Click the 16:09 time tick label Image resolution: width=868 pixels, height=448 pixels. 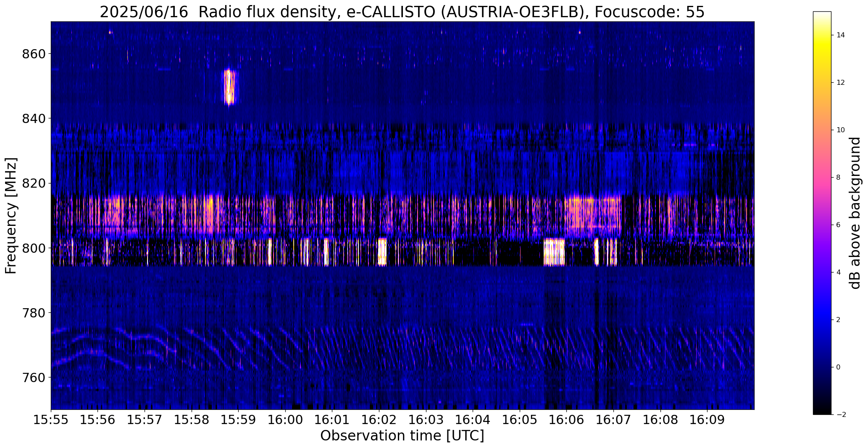707,419
